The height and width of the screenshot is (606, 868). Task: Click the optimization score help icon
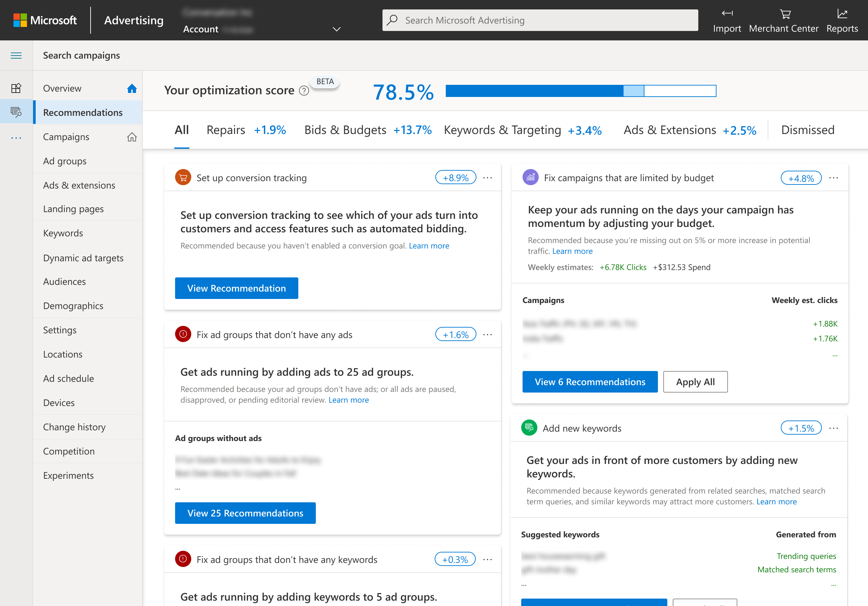coord(304,91)
